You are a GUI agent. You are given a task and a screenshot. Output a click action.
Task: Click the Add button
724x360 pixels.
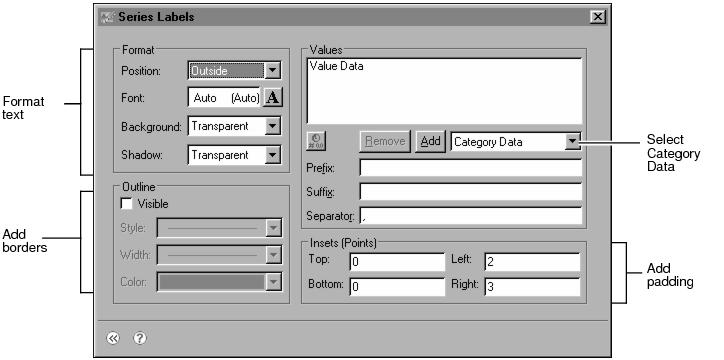click(430, 141)
